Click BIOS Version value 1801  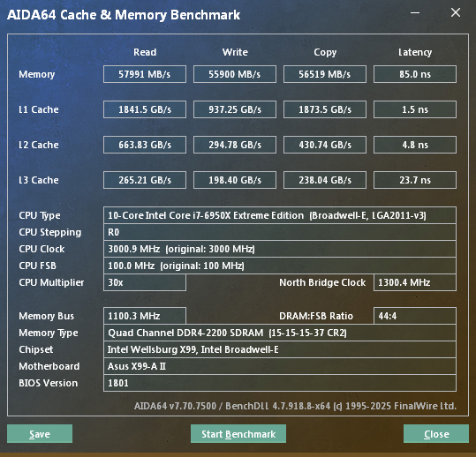point(280,383)
